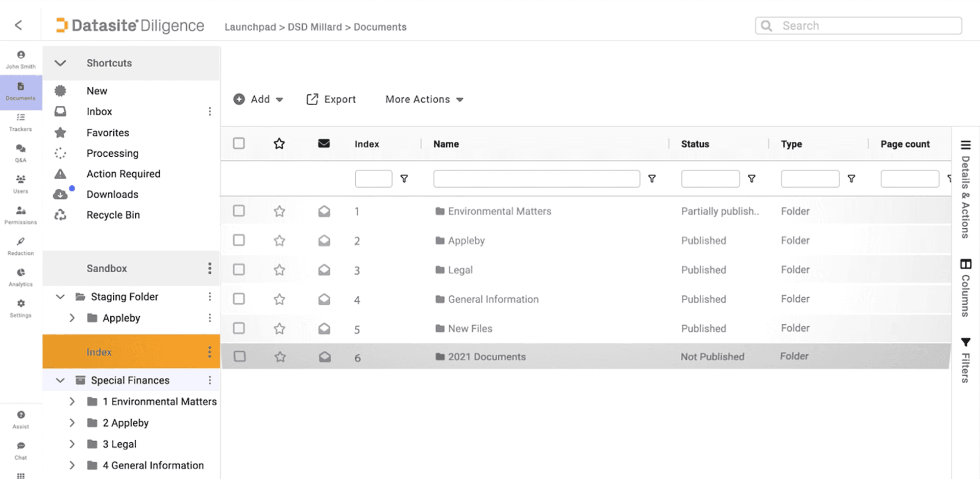Collapse the Shortcuts section
The height and width of the screenshot is (479, 980).
(60, 63)
